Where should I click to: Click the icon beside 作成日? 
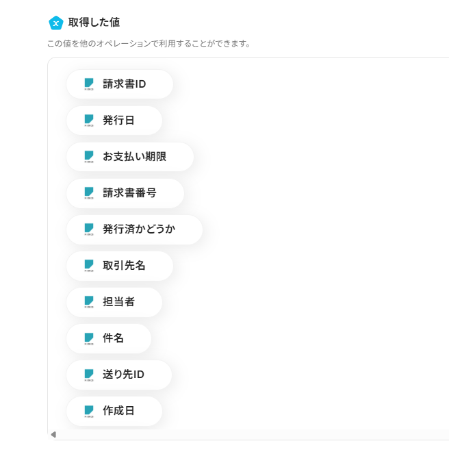click(89, 410)
